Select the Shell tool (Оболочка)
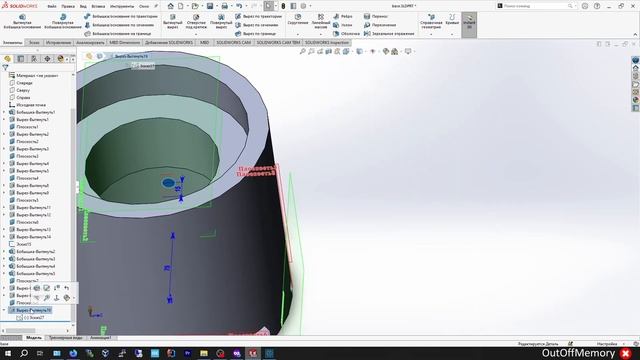Image resolution: width=640 pixels, height=360 pixels. coord(346,33)
